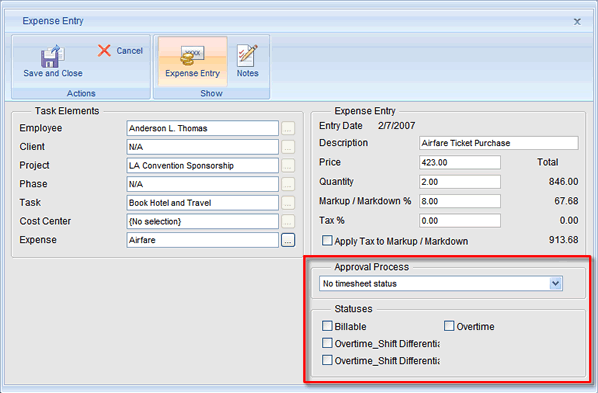Click the browse button next to Expense
The width and height of the screenshot is (598, 393).
(288, 240)
